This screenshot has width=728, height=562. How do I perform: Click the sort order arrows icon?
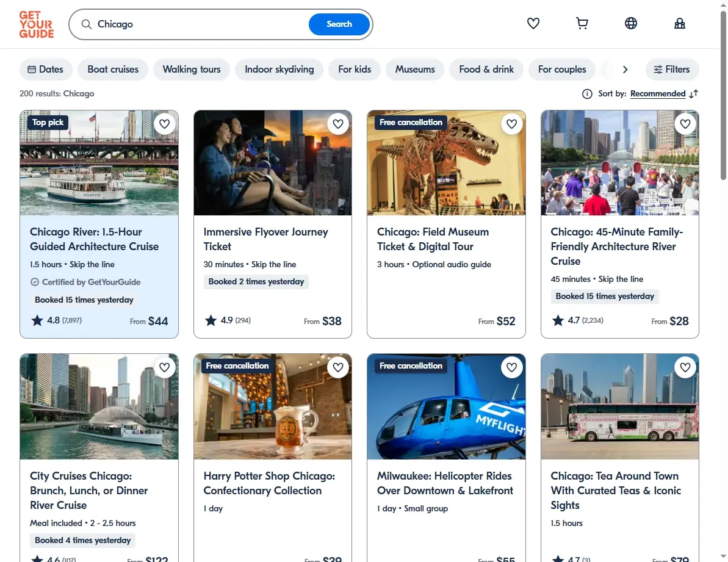pos(693,94)
